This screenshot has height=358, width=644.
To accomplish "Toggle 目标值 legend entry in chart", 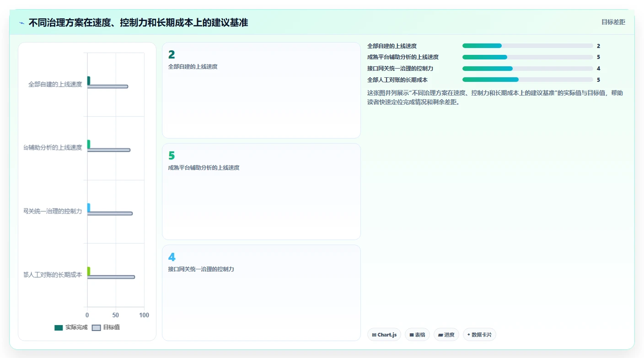I will pos(106,327).
